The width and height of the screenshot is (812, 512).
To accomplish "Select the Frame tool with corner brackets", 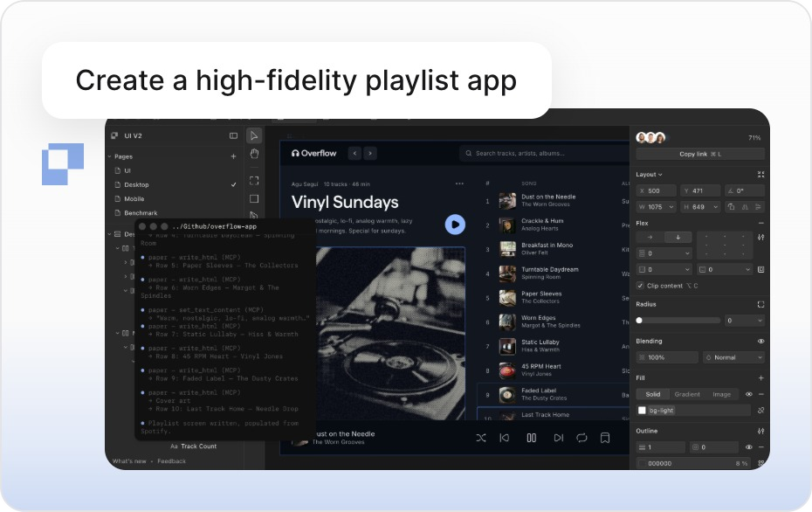I will (254, 180).
